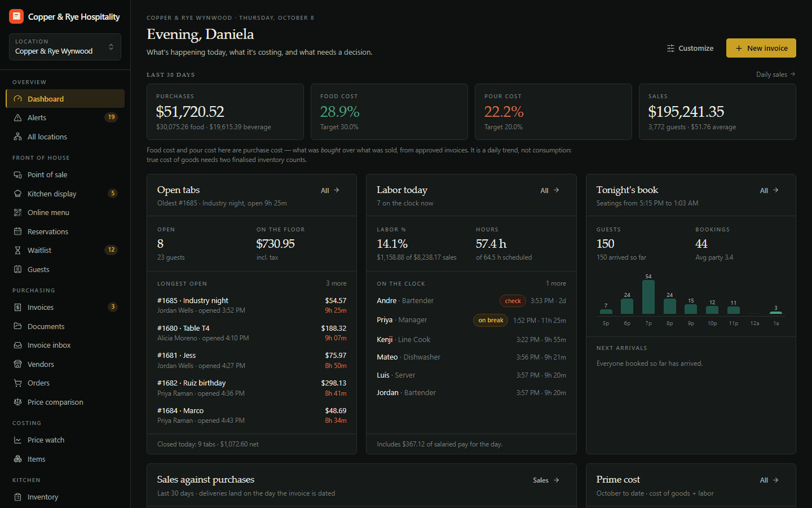812x508 pixels.
Task: Click the Food cost 28.9% card
Action: tap(389, 112)
